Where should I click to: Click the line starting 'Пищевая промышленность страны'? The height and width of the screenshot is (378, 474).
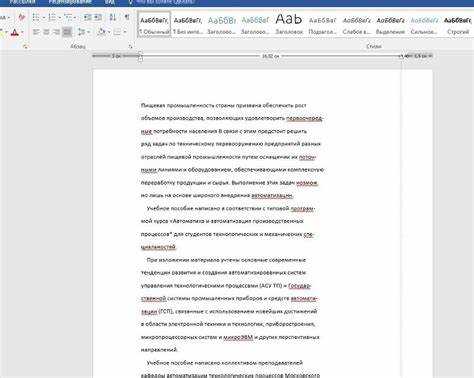(223, 105)
